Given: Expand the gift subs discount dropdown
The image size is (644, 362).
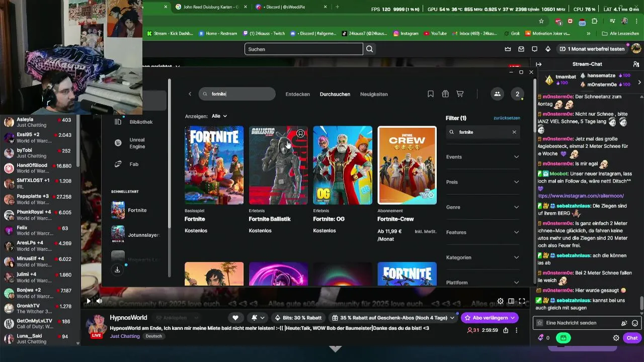Looking at the screenshot, I should click(452, 318).
